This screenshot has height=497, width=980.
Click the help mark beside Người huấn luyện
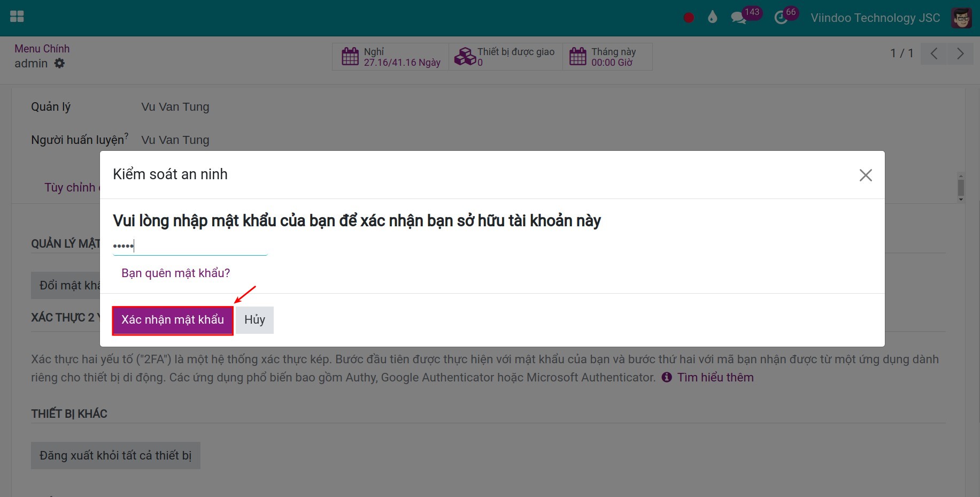tap(126, 136)
